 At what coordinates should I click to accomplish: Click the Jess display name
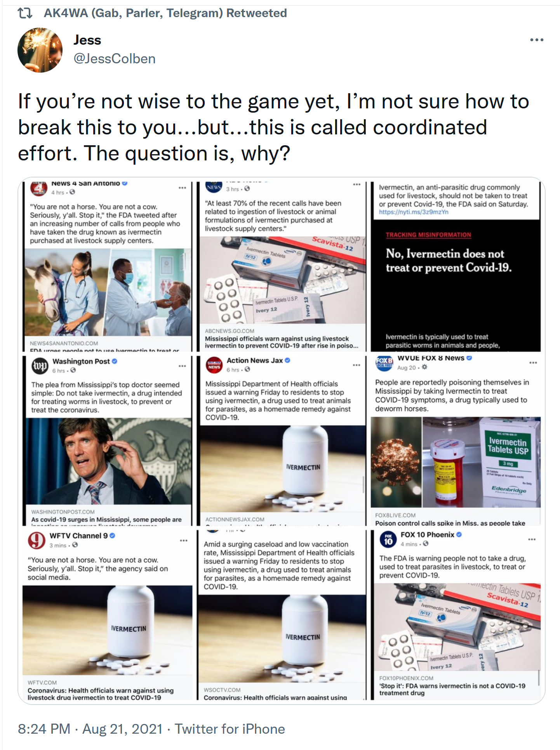click(87, 40)
